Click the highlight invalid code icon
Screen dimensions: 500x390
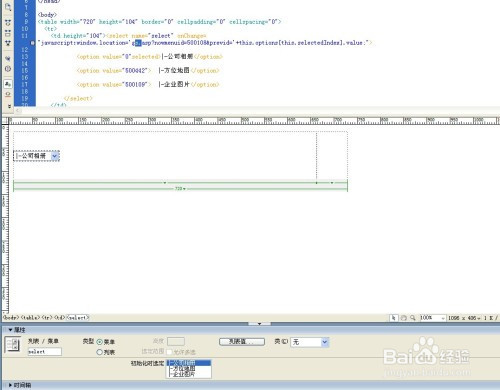point(8,95)
